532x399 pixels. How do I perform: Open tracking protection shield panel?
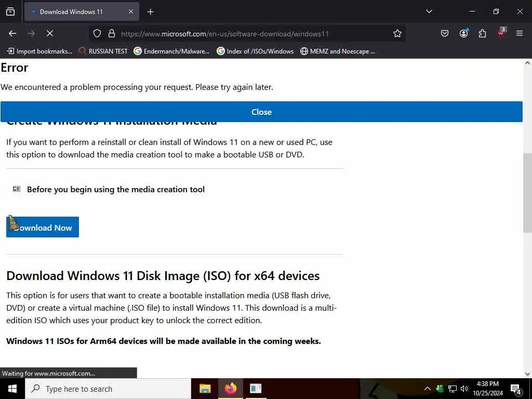pos(97,34)
